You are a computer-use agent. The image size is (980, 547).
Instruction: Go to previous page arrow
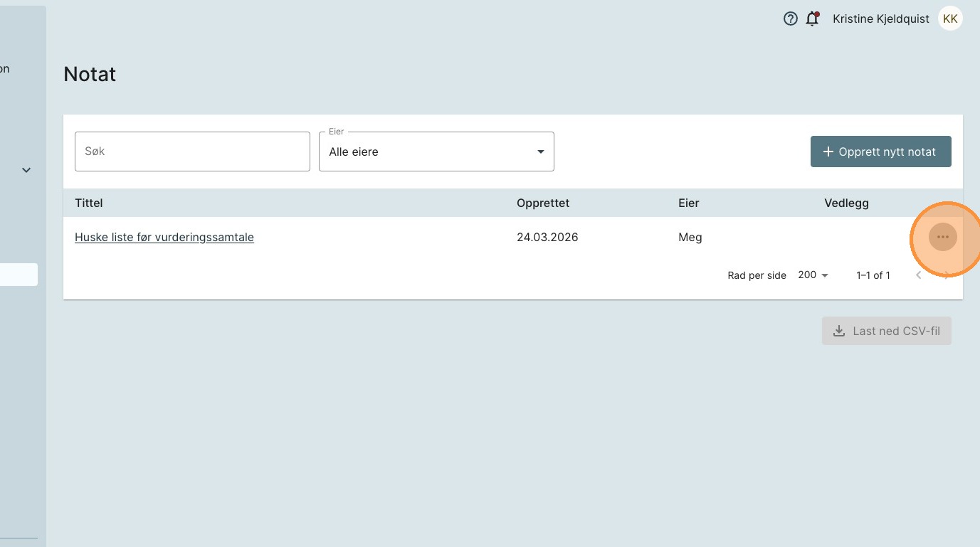(x=919, y=275)
